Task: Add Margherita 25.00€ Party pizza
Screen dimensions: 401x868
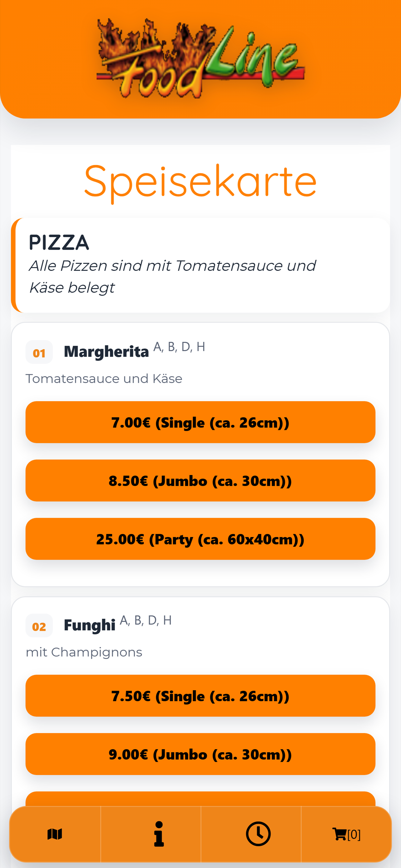Action: (200, 539)
